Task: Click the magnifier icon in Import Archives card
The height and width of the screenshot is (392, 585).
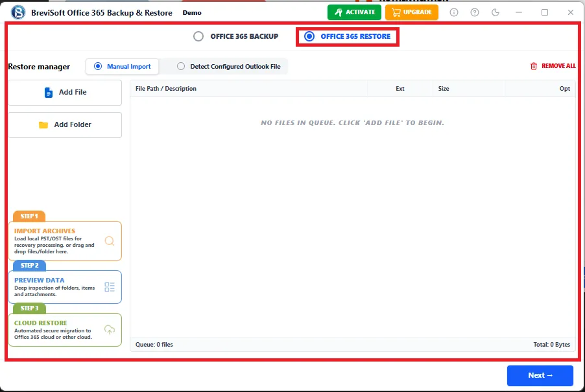Action: pyautogui.click(x=110, y=241)
